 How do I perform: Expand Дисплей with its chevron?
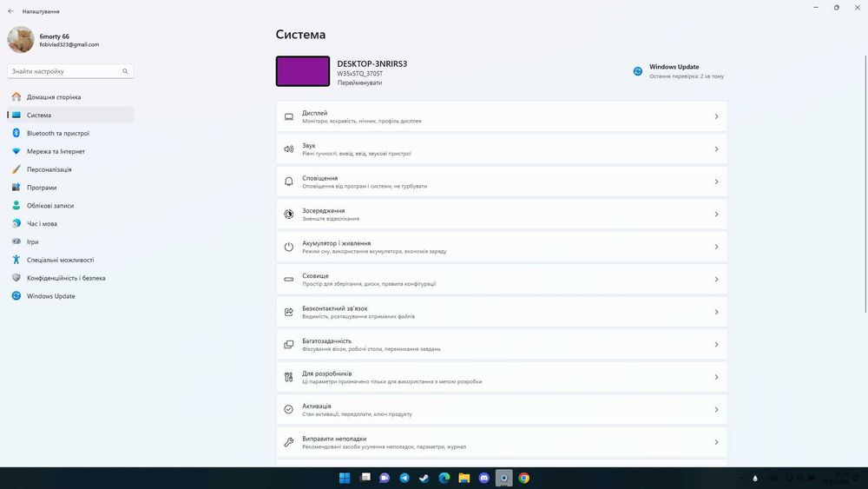[x=716, y=116]
